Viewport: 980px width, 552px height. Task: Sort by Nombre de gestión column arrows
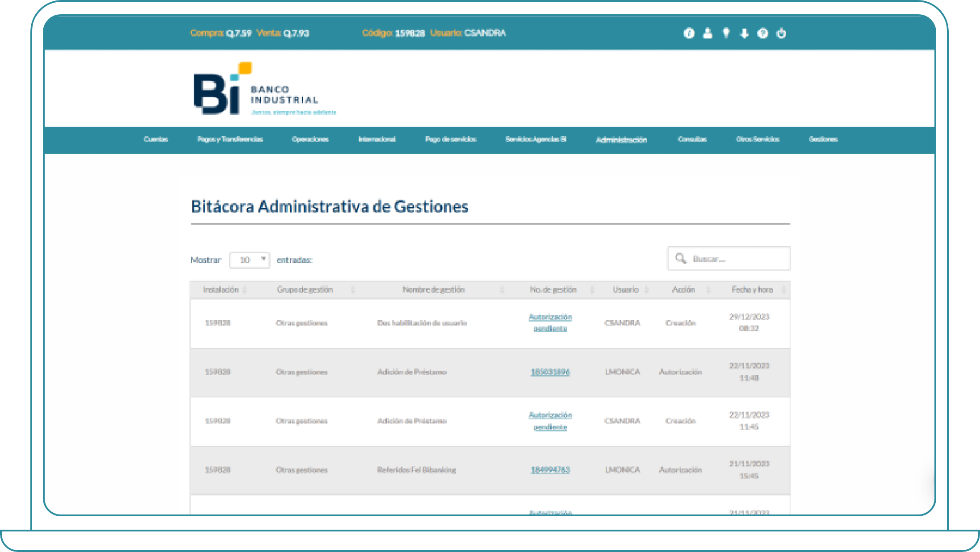click(x=502, y=290)
